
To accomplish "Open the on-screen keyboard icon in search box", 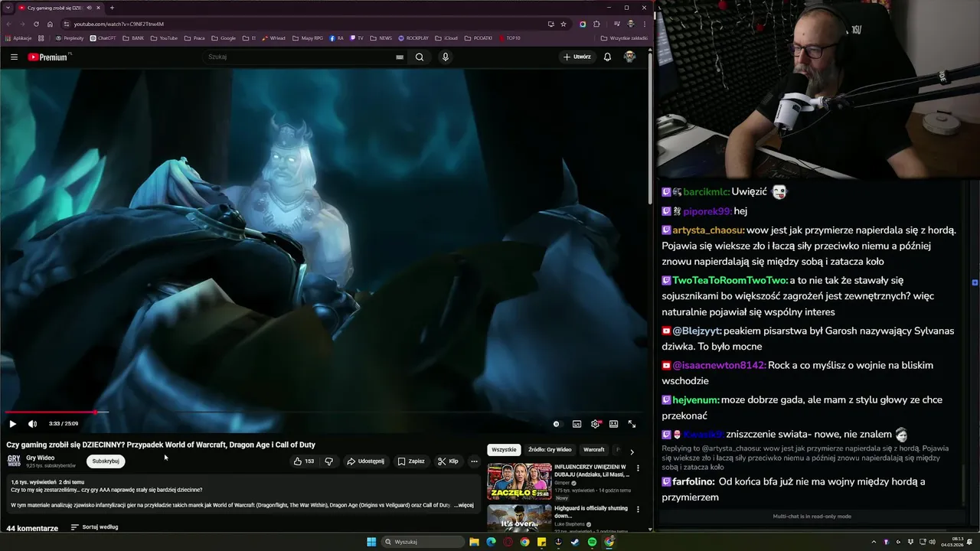I will [400, 57].
